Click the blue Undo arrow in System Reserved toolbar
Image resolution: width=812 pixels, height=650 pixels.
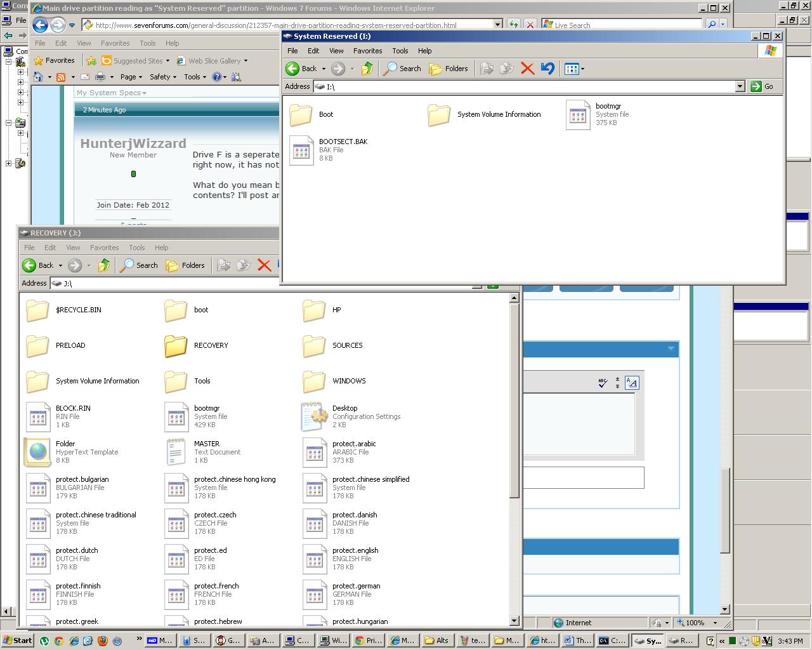coord(547,69)
